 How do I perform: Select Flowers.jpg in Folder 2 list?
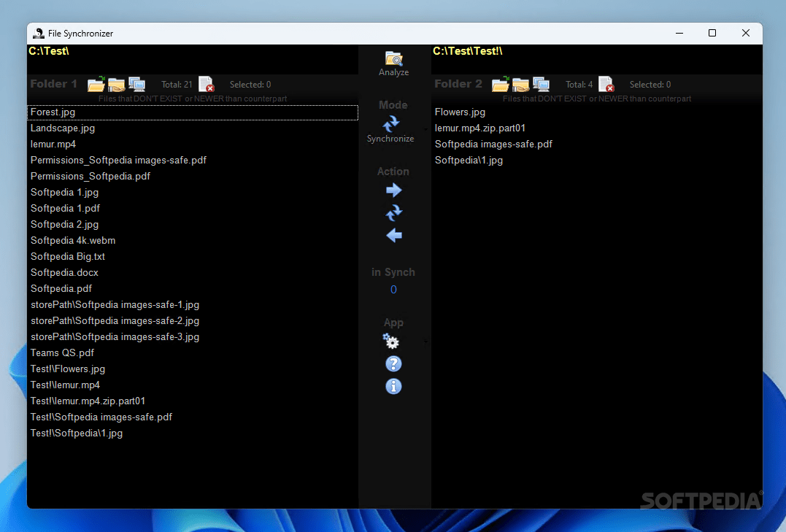(x=596, y=112)
